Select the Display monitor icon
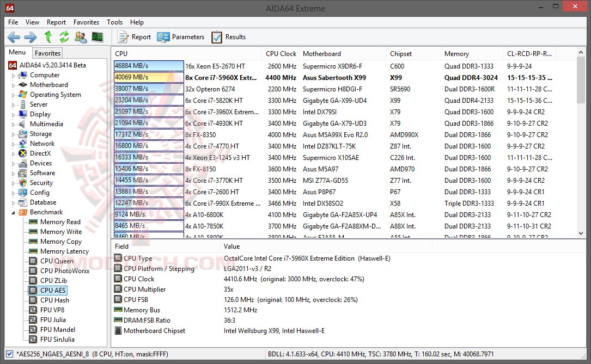The image size is (591, 364). [23, 114]
